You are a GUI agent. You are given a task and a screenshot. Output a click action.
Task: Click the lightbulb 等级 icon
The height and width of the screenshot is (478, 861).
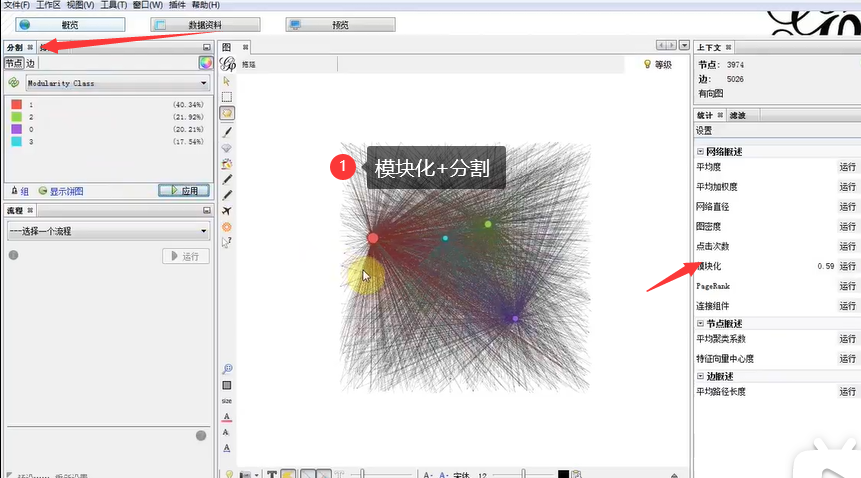[647, 64]
